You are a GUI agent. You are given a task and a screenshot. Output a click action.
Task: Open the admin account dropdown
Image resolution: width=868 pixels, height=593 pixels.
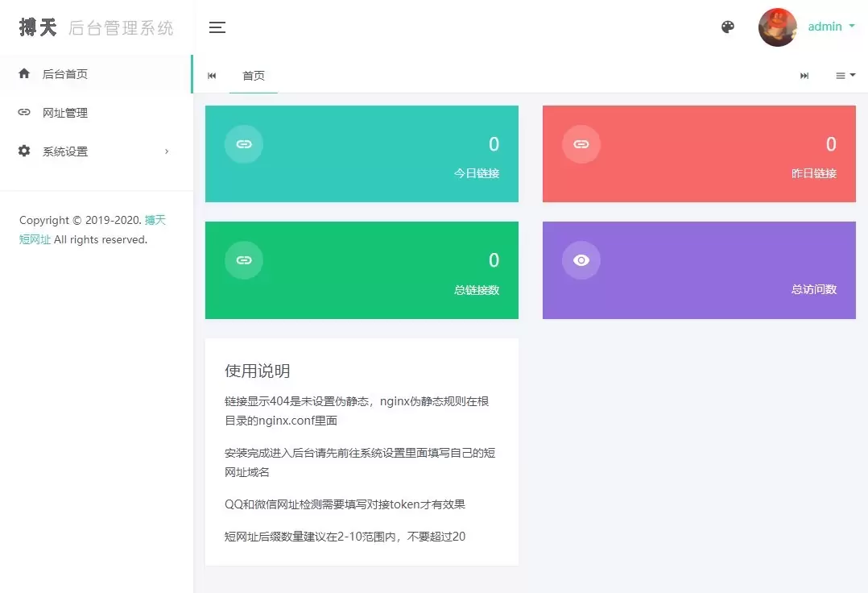click(x=831, y=27)
